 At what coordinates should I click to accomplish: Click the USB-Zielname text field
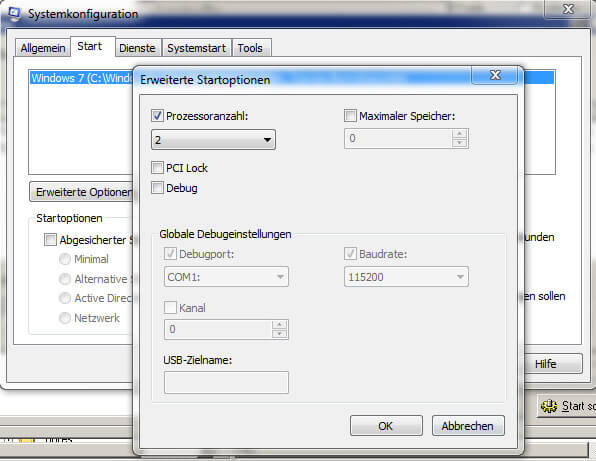(226, 382)
